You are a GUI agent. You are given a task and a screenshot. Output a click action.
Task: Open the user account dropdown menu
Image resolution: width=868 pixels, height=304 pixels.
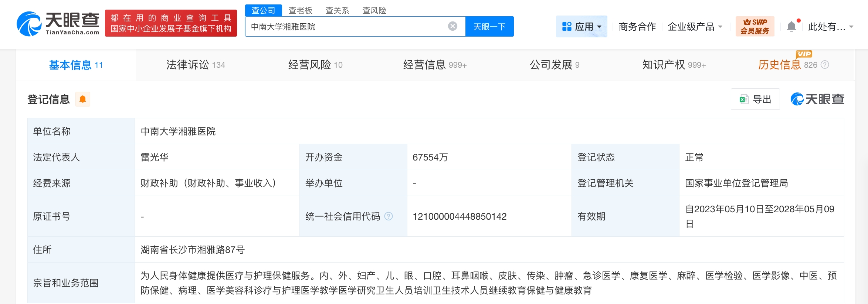(x=830, y=27)
